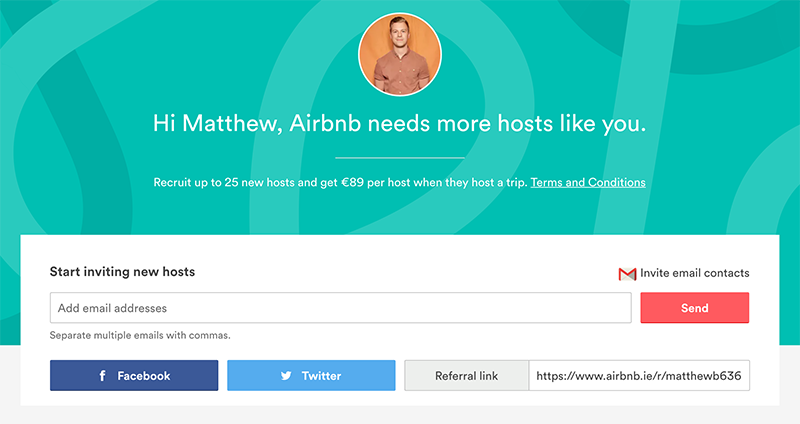Share via the Facebook button label
This screenshot has height=424, width=800.
(x=143, y=376)
